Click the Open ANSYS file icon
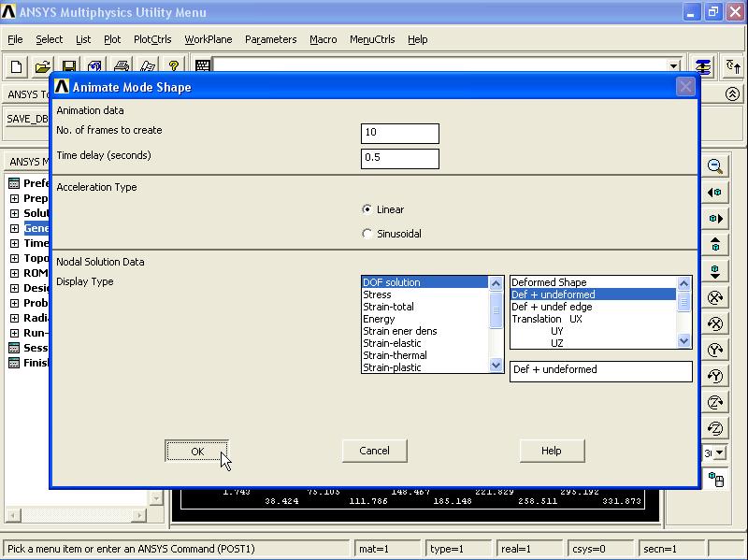Image resolution: width=748 pixels, height=560 pixels. [42, 66]
